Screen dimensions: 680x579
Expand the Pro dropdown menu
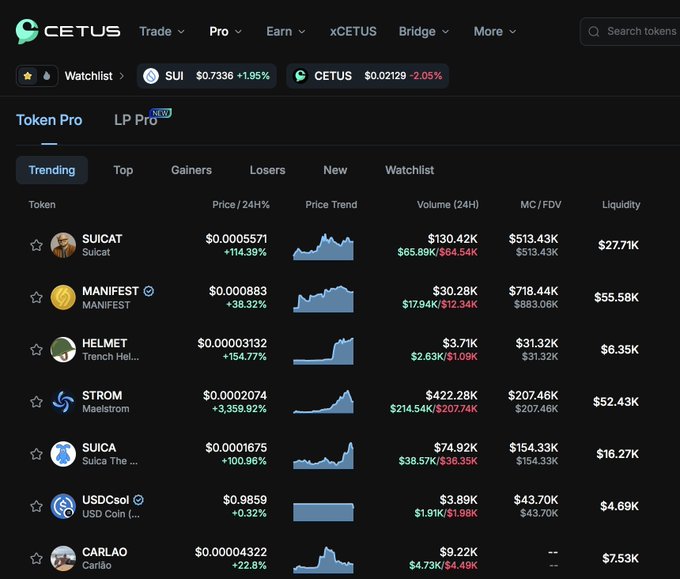tap(225, 32)
